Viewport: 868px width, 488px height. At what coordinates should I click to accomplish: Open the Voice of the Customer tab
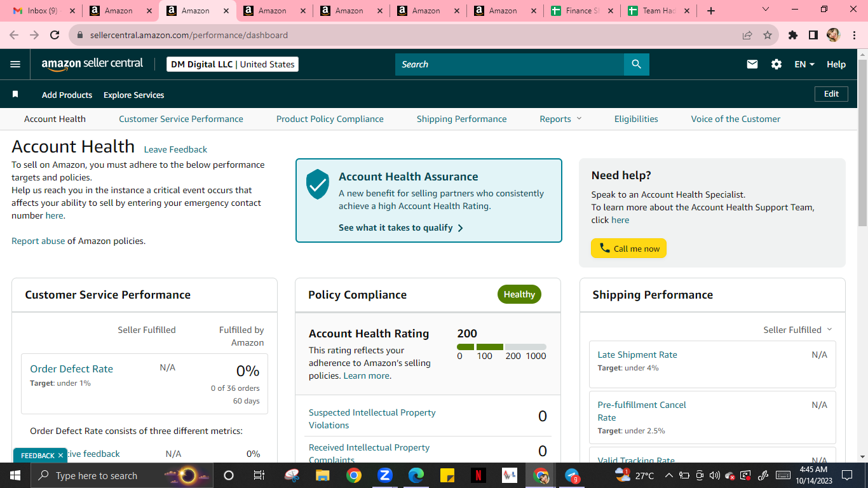(736, 119)
